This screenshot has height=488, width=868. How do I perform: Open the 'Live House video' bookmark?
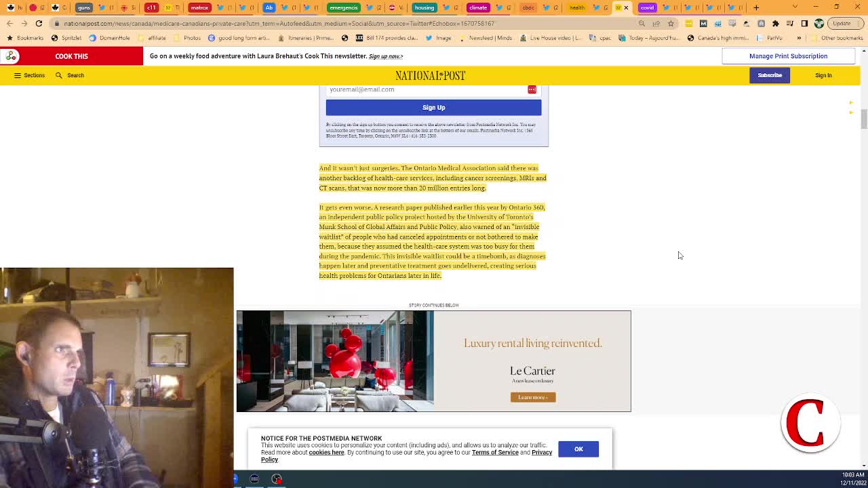pyautogui.click(x=551, y=38)
